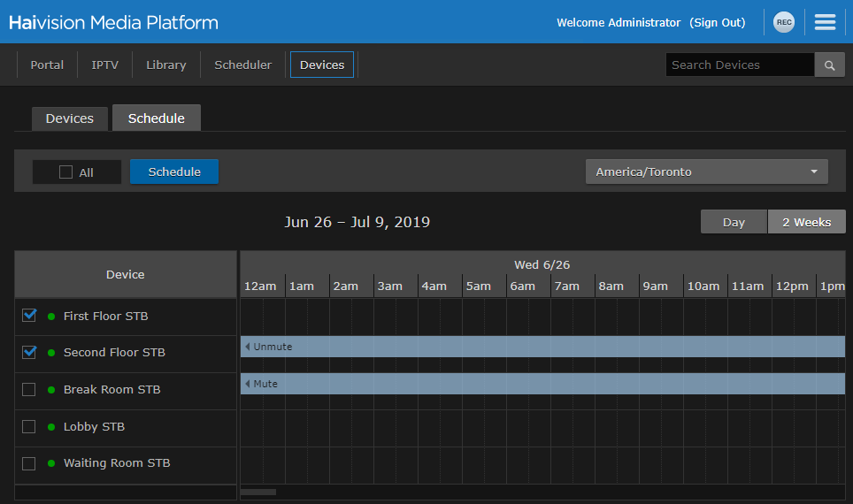Image resolution: width=853 pixels, height=504 pixels.
Task: Enable the Break Room STB checkbox
Action: pos(29,389)
